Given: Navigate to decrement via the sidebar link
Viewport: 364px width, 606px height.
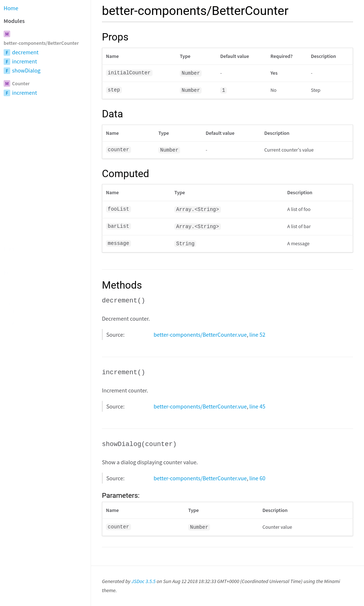Looking at the screenshot, I should pos(25,52).
